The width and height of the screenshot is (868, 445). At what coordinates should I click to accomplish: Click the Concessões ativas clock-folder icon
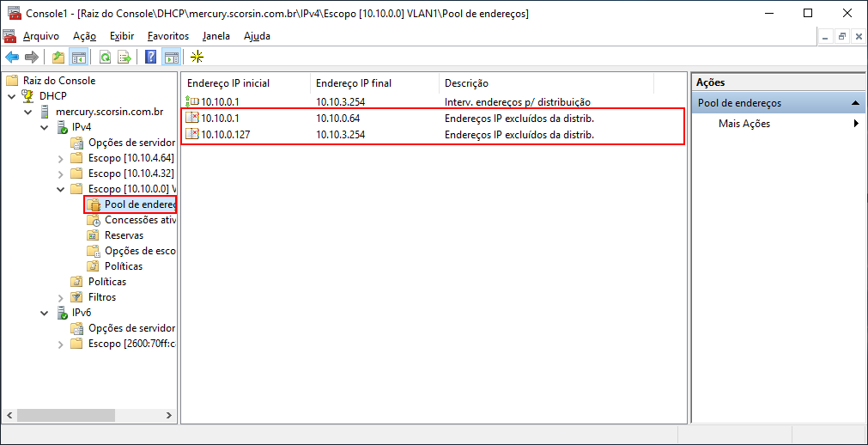(94, 220)
